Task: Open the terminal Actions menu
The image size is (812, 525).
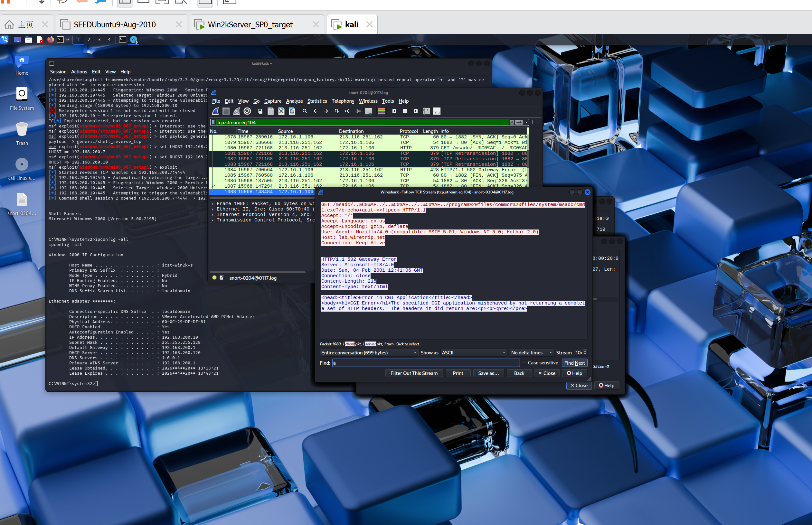Action: tap(79, 71)
